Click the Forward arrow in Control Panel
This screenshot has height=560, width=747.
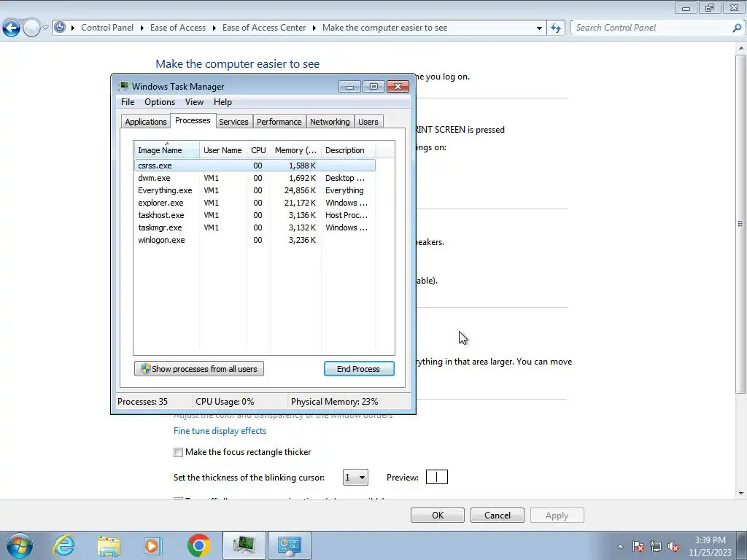(31, 28)
